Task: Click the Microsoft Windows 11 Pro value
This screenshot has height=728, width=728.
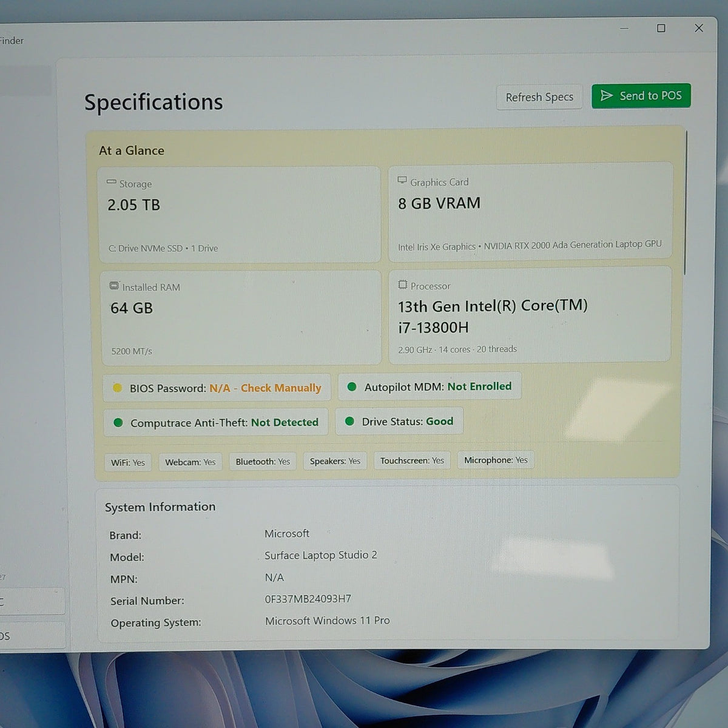Action: (x=328, y=621)
